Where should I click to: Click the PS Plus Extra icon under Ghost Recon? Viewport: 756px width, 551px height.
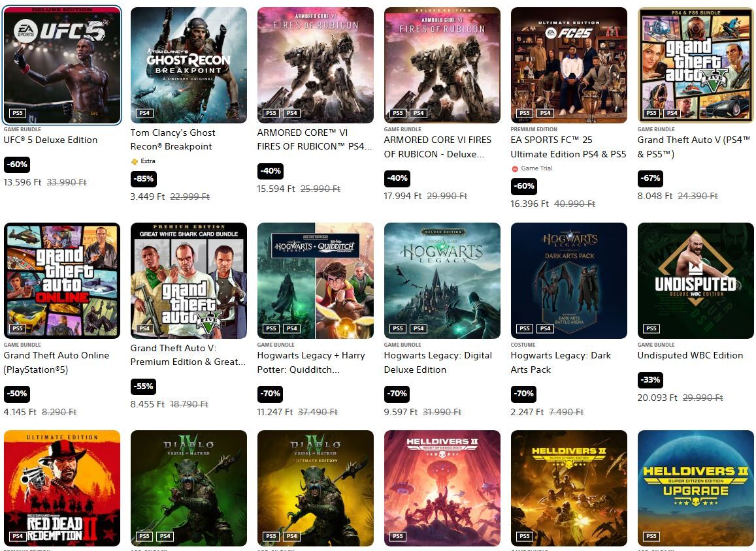click(135, 161)
